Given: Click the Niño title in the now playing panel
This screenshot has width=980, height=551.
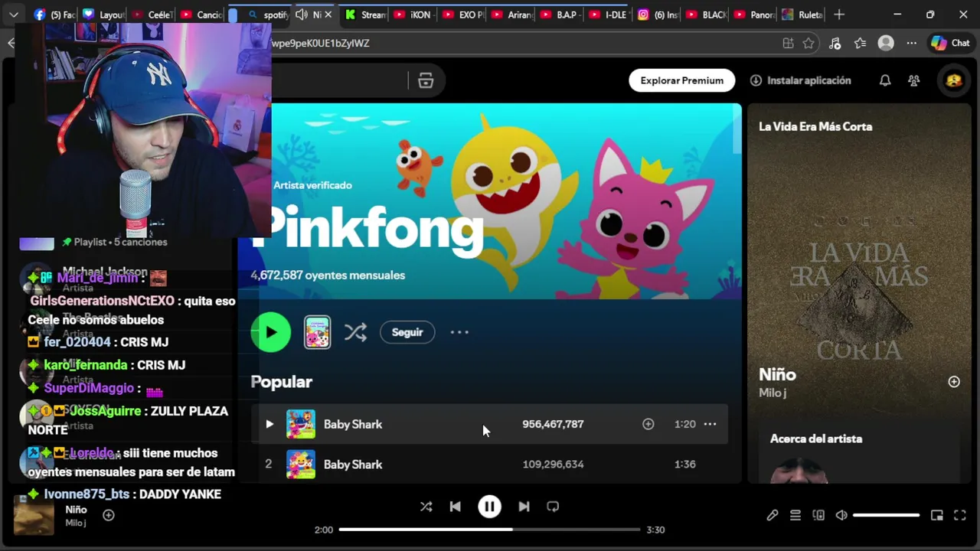Looking at the screenshot, I should click(777, 374).
